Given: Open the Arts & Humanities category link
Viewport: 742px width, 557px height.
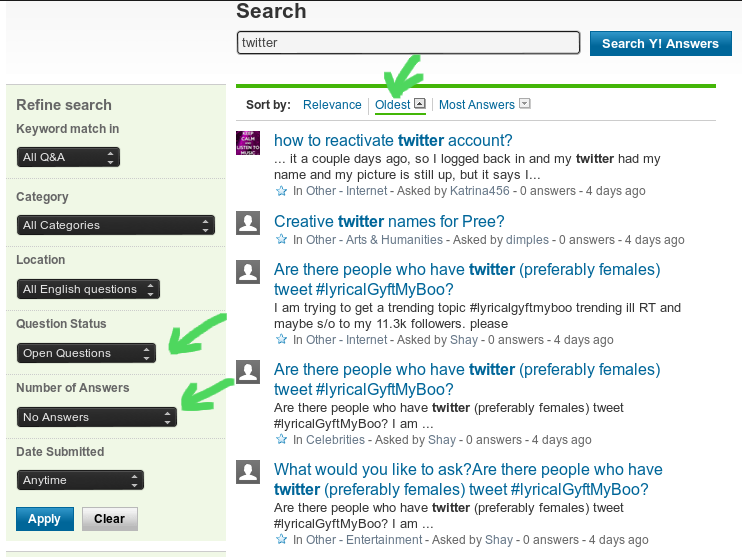Looking at the screenshot, I should (x=394, y=239).
